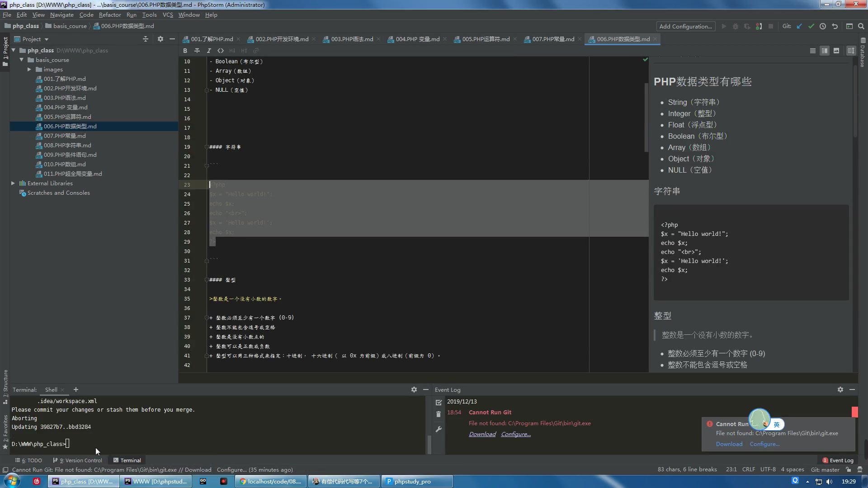Click the Git Commit checkmark icon
The width and height of the screenshot is (868, 488).
(x=811, y=26)
